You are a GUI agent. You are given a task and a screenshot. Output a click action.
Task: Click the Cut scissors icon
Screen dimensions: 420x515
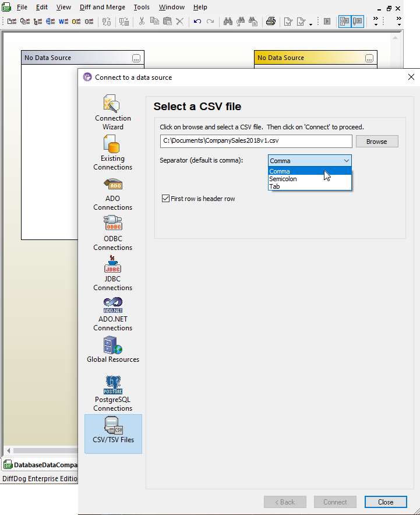pyautogui.click(x=142, y=22)
